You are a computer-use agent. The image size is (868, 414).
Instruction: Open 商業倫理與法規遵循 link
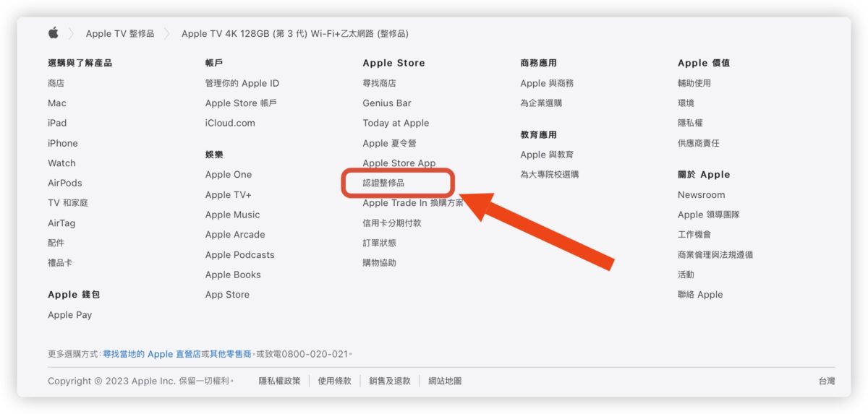pos(715,255)
